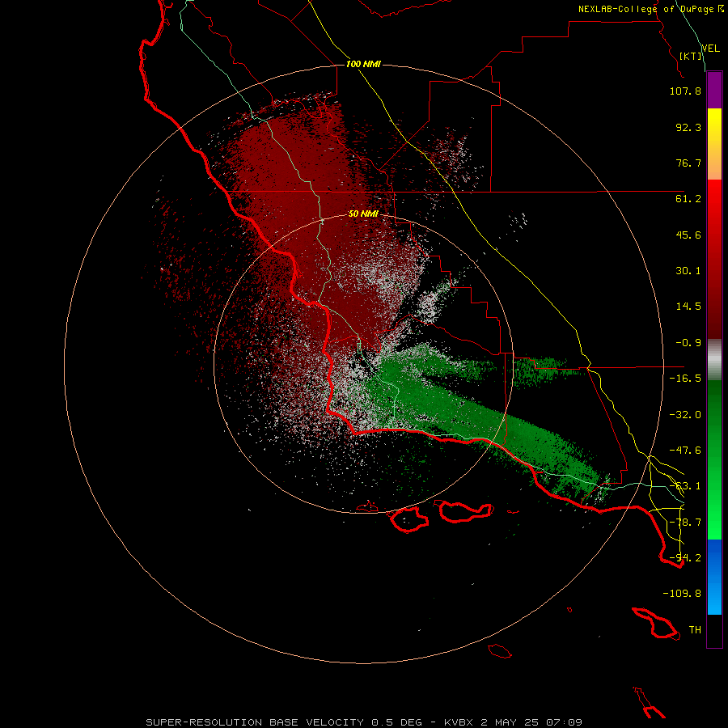Click the 92.3 velocity scale value
Screen dimensions: 728x728
(688, 127)
